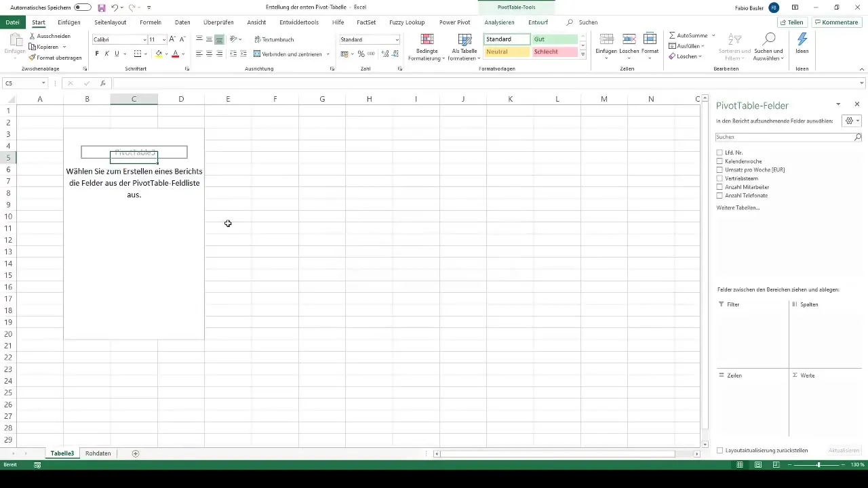Open Suchen und Auswählen
The image size is (868, 488).
pos(768,46)
